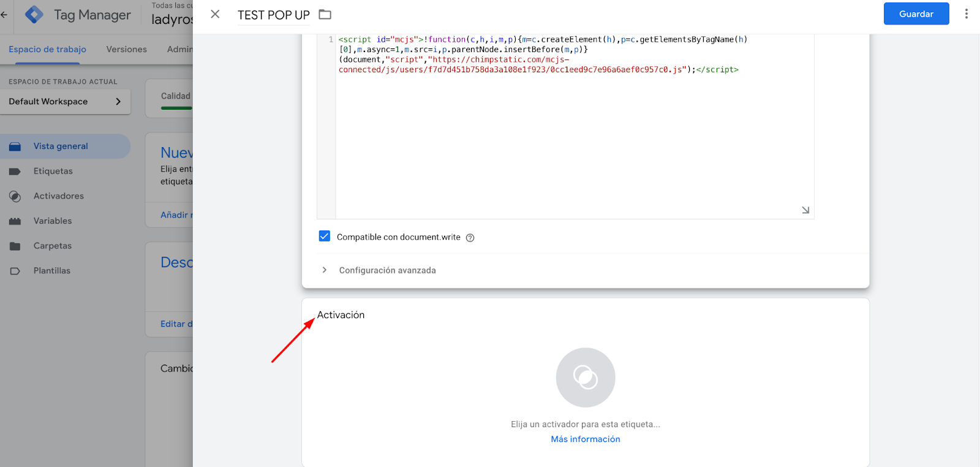Toggle Compatible con document.write checkbox
980x467 pixels.
click(325, 237)
